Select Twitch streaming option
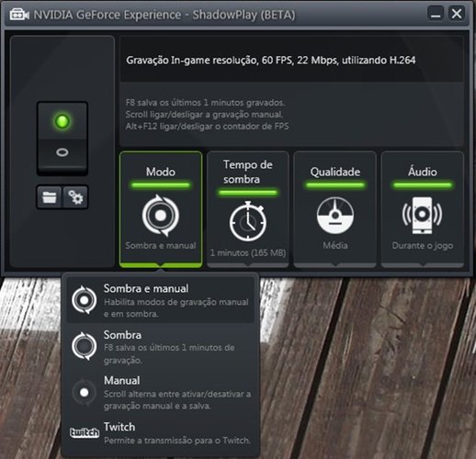This screenshot has width=476, height=459. click(x=161, y=433)
